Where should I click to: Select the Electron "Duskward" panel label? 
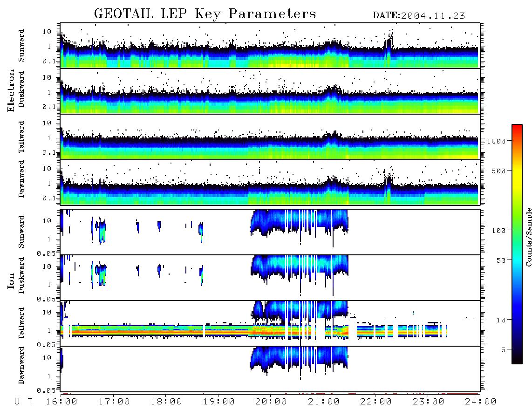click(x=21, y=89)
